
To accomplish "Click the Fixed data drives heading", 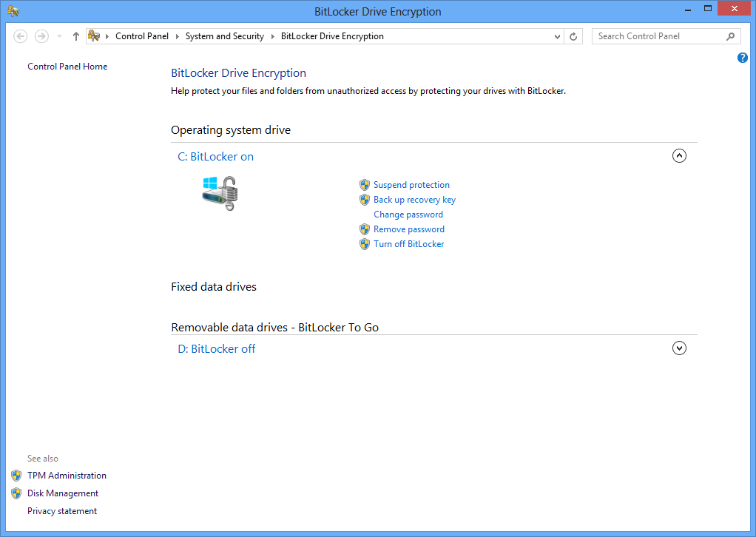I will click(214, 287).
